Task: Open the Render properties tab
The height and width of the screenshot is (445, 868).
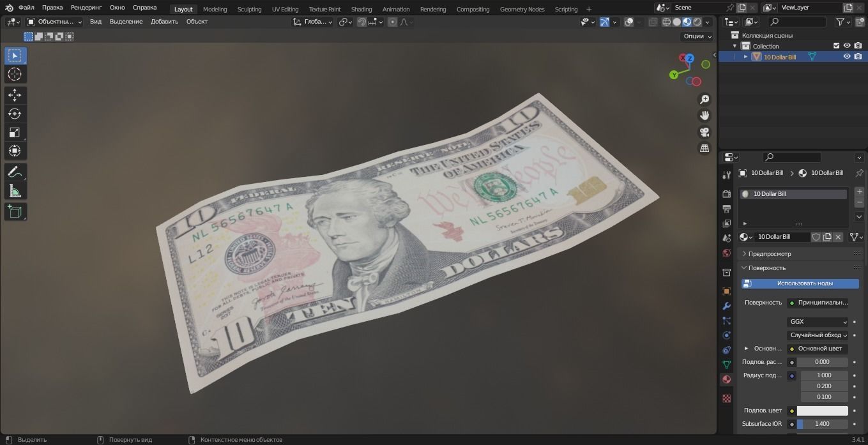Action: coord(726,193)
